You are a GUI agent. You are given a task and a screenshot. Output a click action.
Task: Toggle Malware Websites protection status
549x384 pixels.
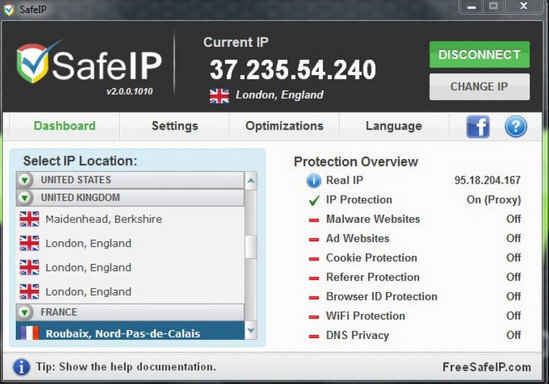click(x=513, y=219)
